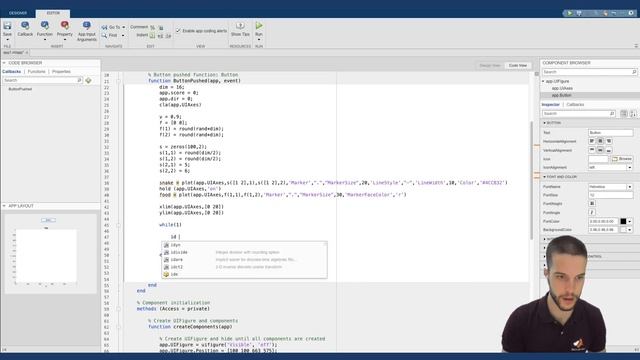Click the quick-access run icon in title bar
This screenshot has width=640, height=360.
coord(570,13)
